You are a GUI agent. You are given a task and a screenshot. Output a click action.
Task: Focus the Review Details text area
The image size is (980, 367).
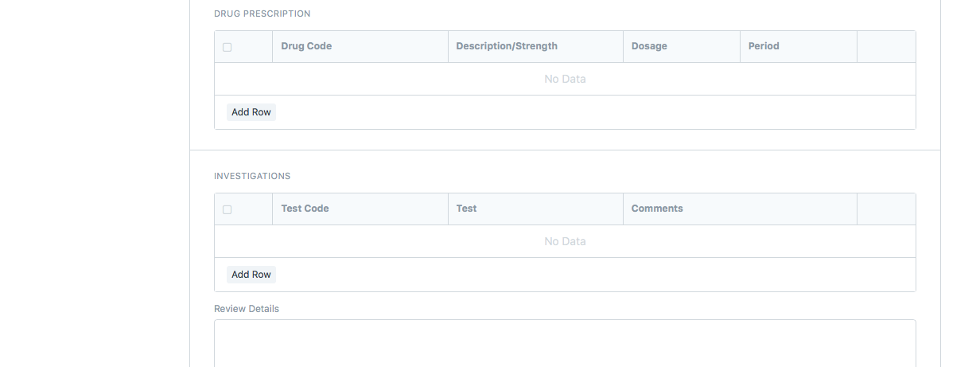point(565,343)
